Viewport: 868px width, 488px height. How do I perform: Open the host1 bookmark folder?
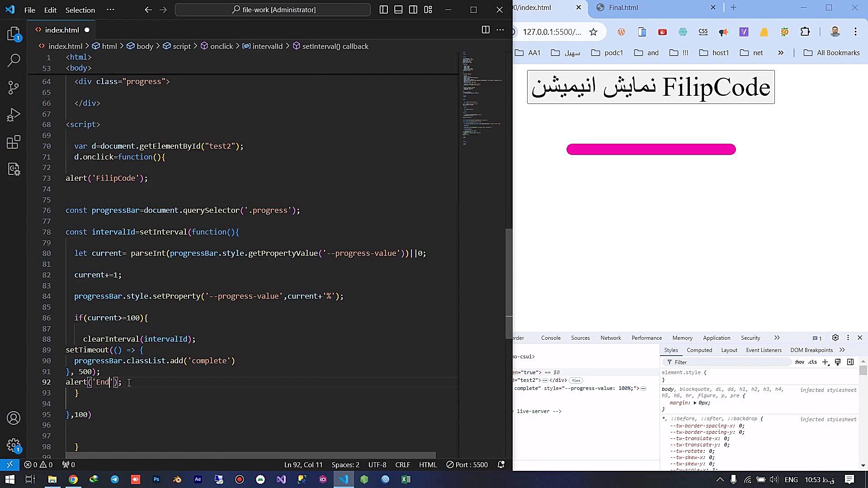[x=714, y=53]
